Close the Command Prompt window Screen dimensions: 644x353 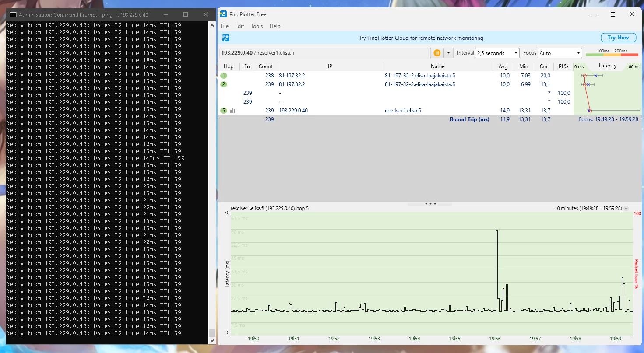(206, 14)
